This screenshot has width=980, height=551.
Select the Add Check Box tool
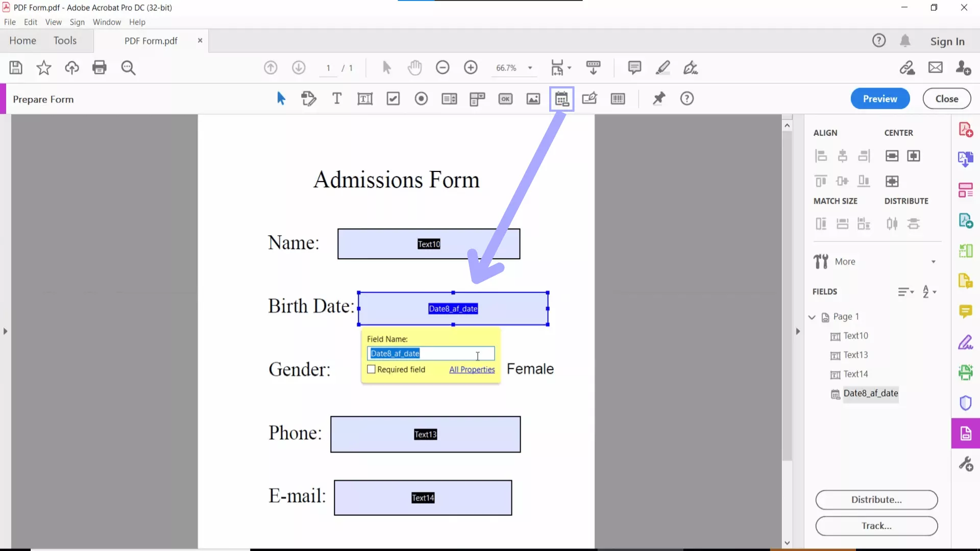[393, 99]
